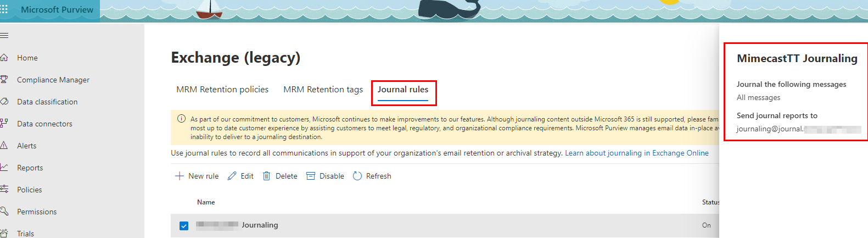Open Compliance Manager trophy icon
This screenshot has width=868, height=238.
[x=4, y=80]
